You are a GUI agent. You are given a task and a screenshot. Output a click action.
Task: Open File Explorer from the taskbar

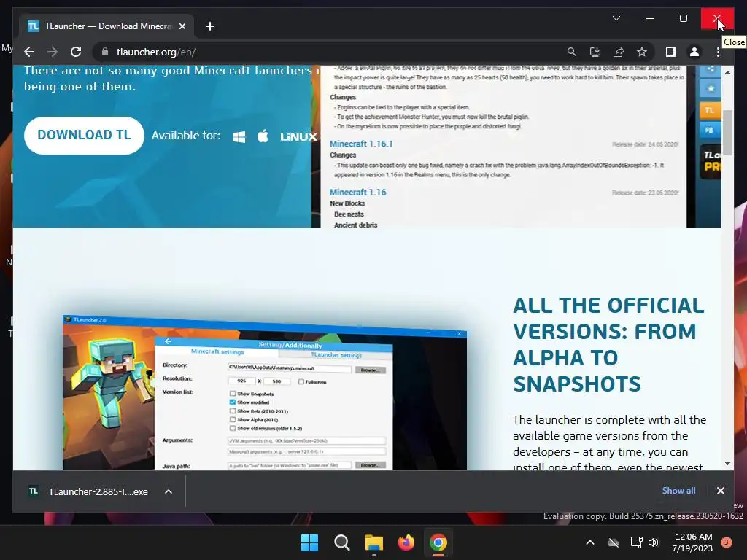tap(374, 542)
